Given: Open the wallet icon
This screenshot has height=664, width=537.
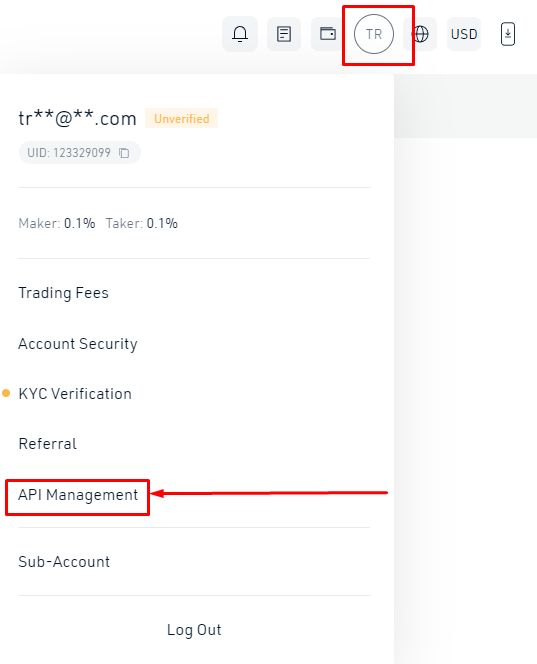Looking at the screenshot, I should pos(328,33).
